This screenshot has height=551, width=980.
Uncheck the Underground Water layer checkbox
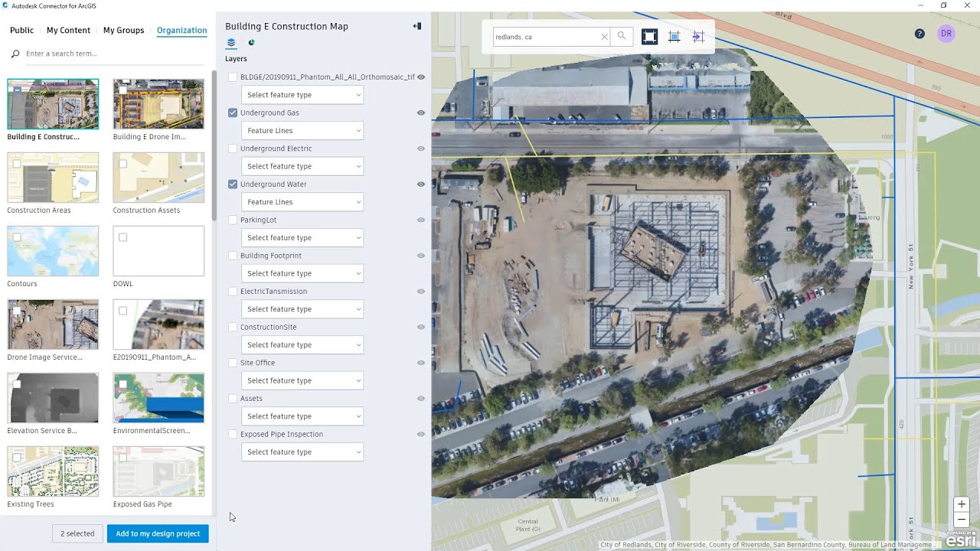(233, 184)
